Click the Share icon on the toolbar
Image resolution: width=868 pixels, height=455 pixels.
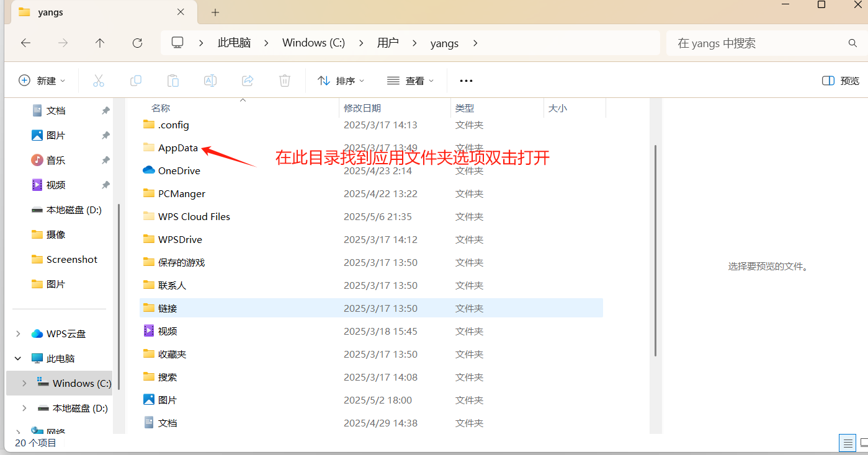click(x=247, y=81)
